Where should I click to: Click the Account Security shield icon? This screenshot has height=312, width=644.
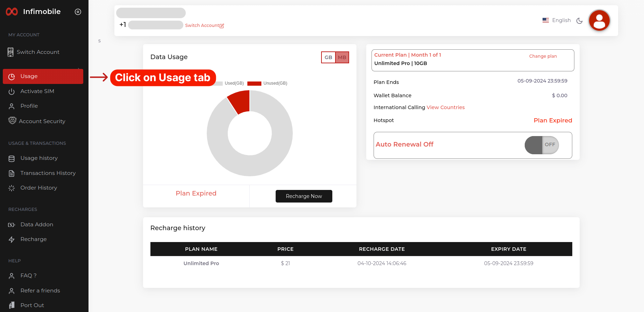pos(12,121)
